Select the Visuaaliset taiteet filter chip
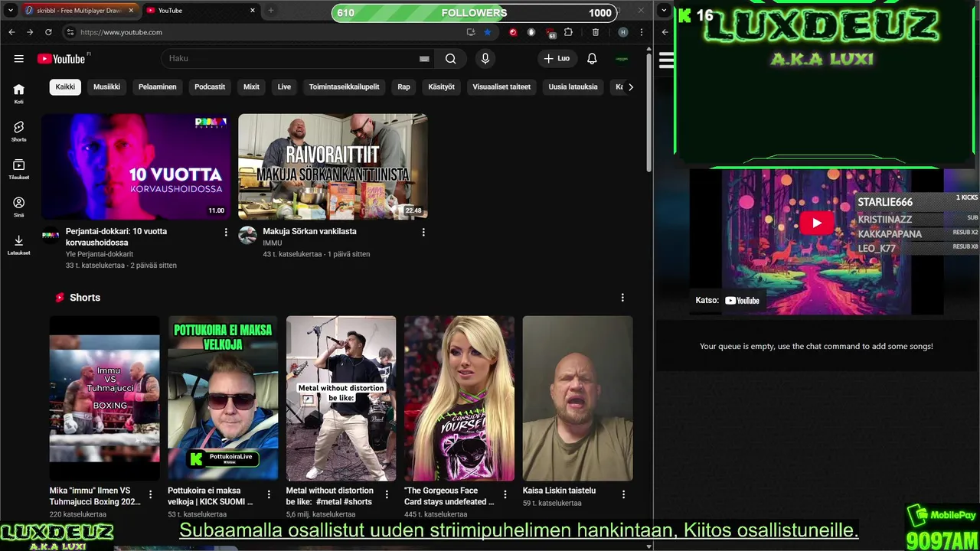980x551 pixels. 501,86
